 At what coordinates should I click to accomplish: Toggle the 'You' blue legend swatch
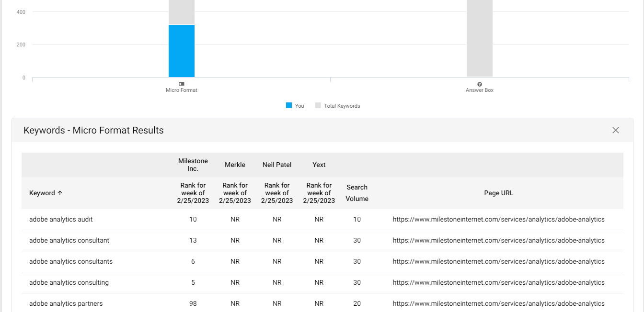click(x=289, y=105)
